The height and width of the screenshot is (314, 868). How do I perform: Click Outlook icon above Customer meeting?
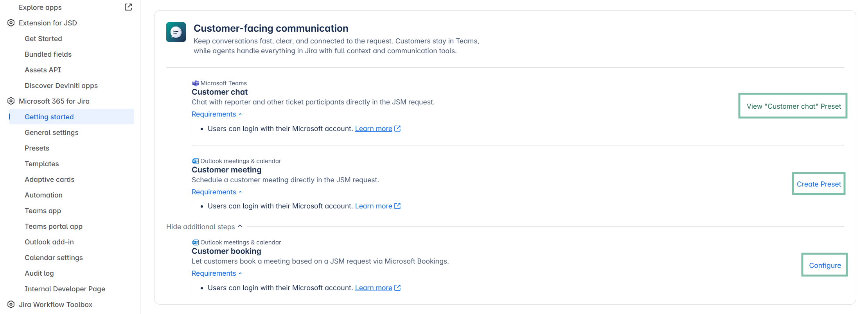(x=195, y=161)
